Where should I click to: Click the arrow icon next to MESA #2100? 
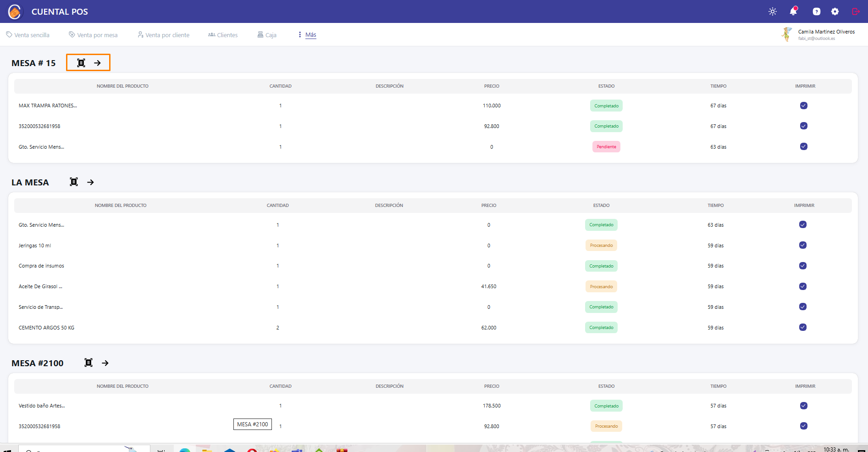click(x=105, y=363)
